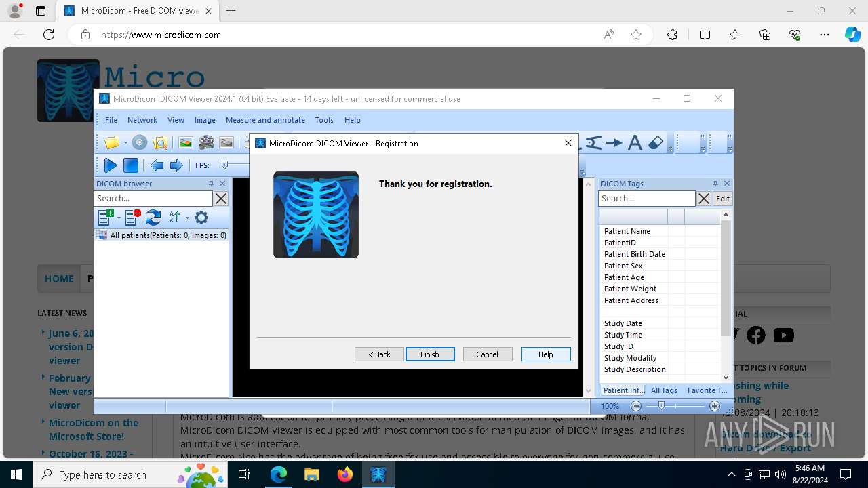Switch to the Patient info tab

point(623,390)
